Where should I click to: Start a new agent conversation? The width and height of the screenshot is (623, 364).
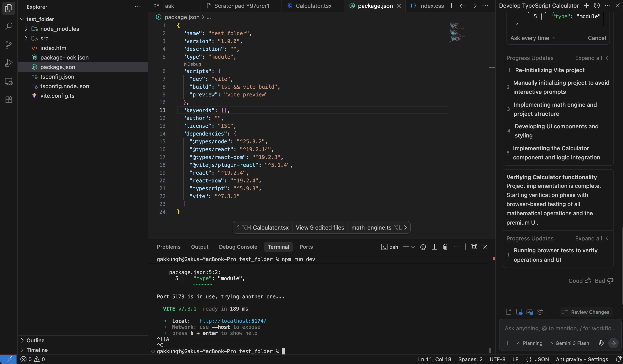pos(586,5)
